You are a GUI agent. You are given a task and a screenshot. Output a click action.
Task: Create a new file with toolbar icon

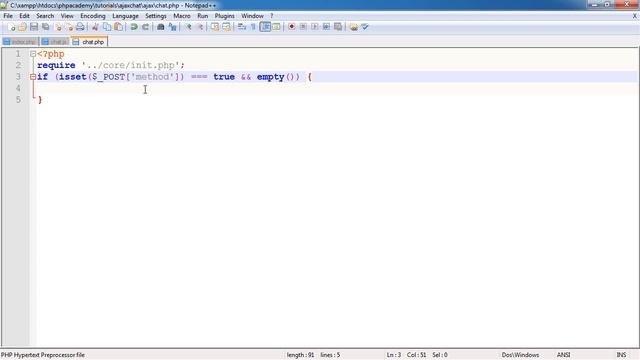[x=11, y=27]
